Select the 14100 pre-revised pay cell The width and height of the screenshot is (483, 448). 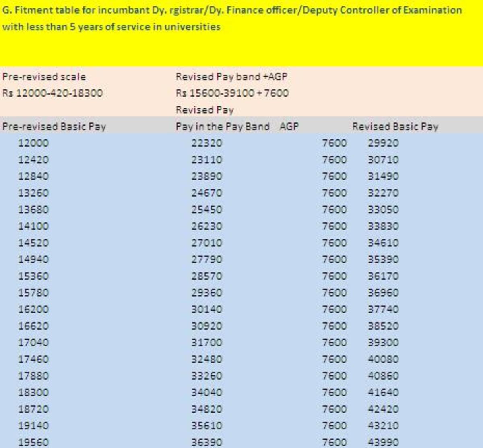33,226
